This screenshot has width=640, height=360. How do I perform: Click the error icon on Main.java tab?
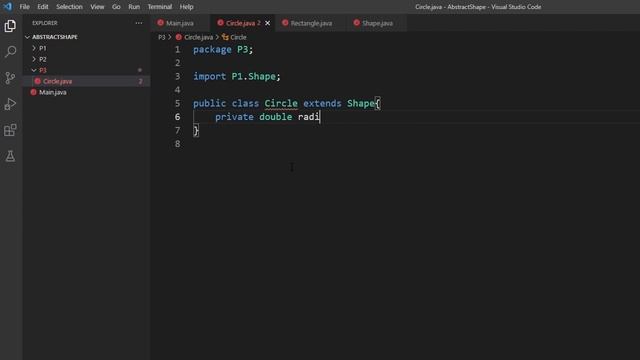pos(160,23)
